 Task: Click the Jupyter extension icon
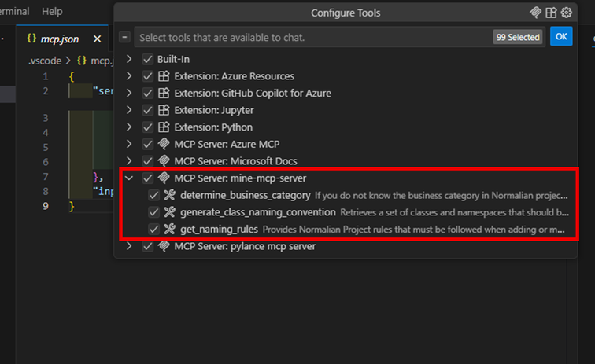tap(164, 110)
